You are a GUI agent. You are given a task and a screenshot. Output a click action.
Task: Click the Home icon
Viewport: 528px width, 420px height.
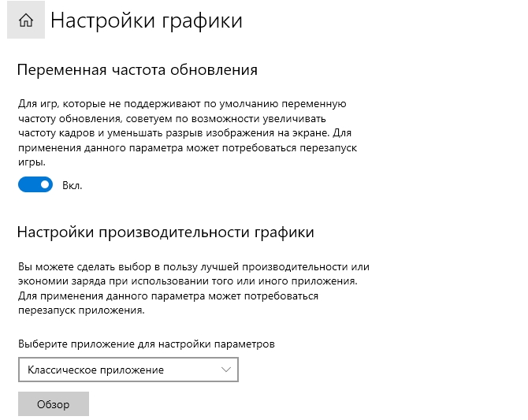(26, 20)
